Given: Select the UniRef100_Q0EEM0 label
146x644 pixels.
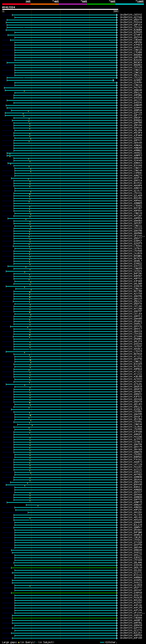Looking at the screenshot, I should [x=131, y=103].
